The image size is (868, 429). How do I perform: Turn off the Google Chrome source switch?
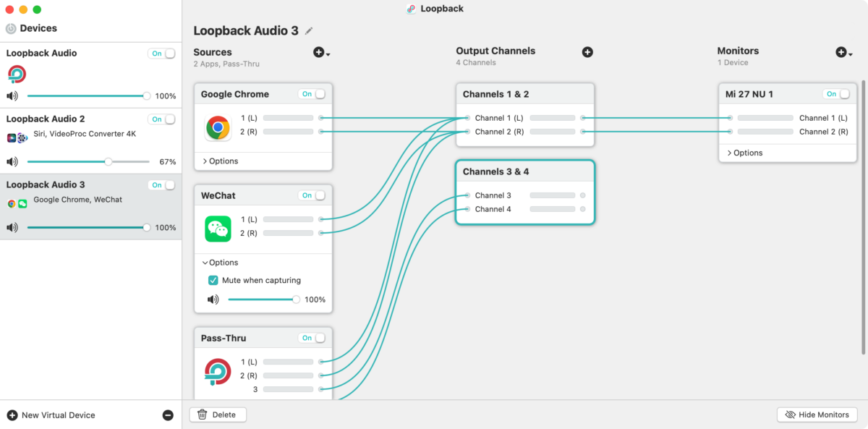(x=312, y=94)
